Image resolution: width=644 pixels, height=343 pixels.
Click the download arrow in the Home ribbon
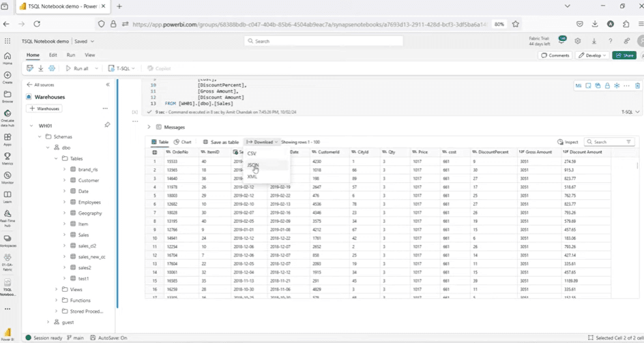click(x=41, y=68)
